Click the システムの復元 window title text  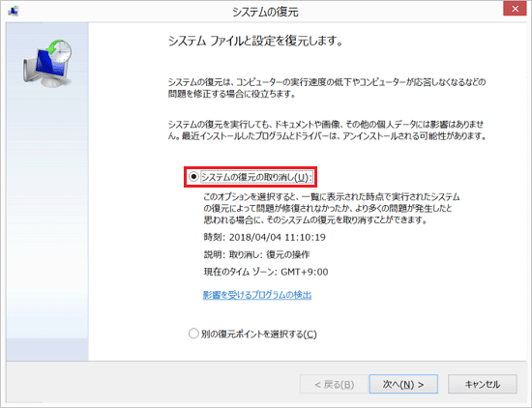265,13
